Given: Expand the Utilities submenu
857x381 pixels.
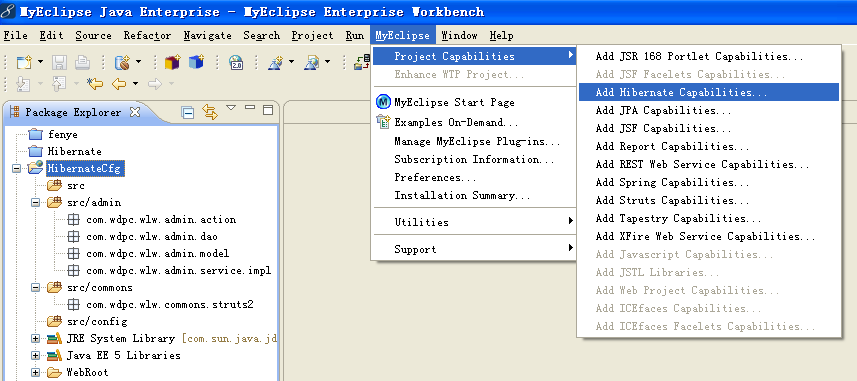Looking at the screenshot, I should [x=474, y=222].
